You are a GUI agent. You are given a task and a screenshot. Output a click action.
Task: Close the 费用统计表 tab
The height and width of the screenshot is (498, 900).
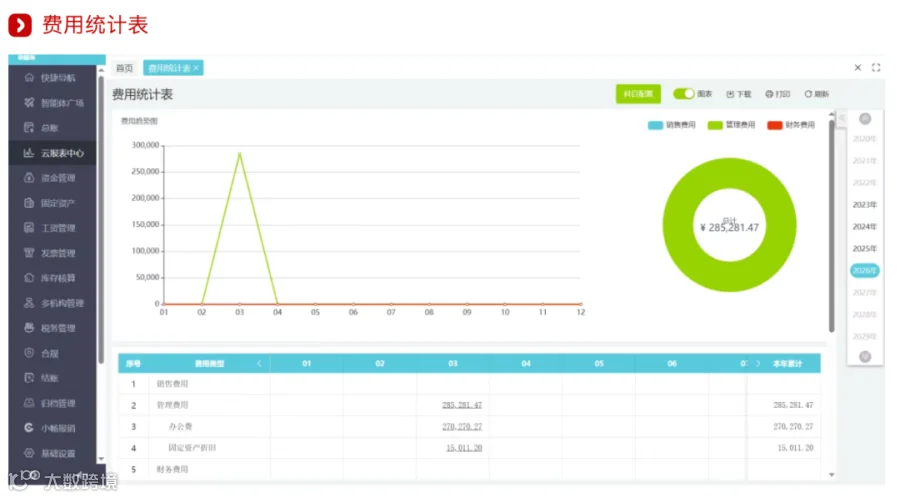pos(196,68)
